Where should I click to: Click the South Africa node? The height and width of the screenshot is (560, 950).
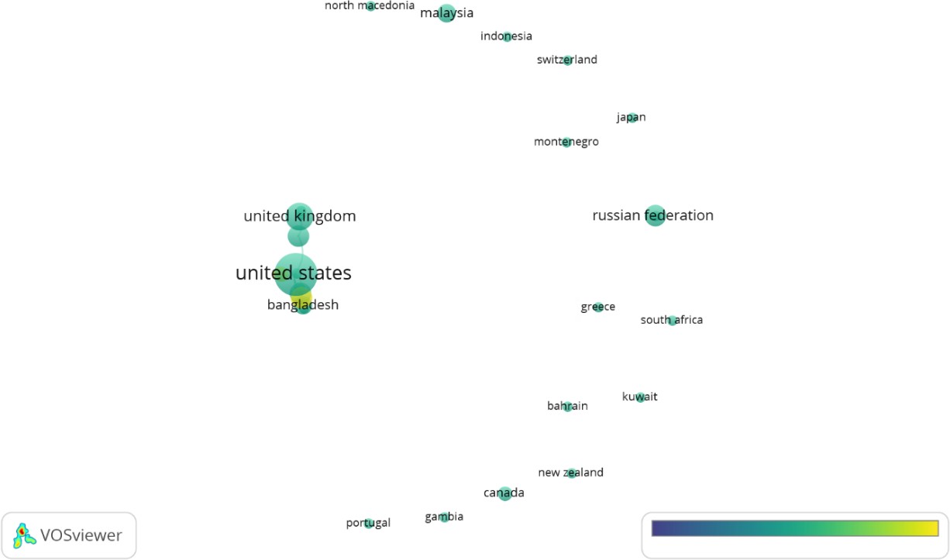pyautogui.click(x=673, y=320)
